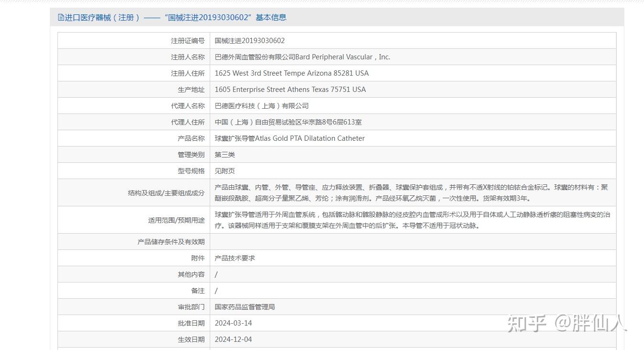Select address 1605 Enterprise Street Athens Texas
This screenshot has width=644, height=350.
click(x=290, y=90)
